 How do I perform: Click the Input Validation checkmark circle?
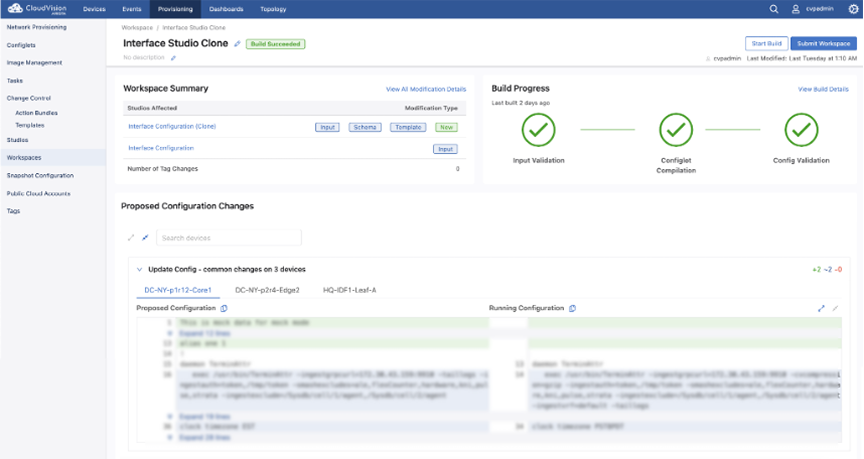point(538,130)
